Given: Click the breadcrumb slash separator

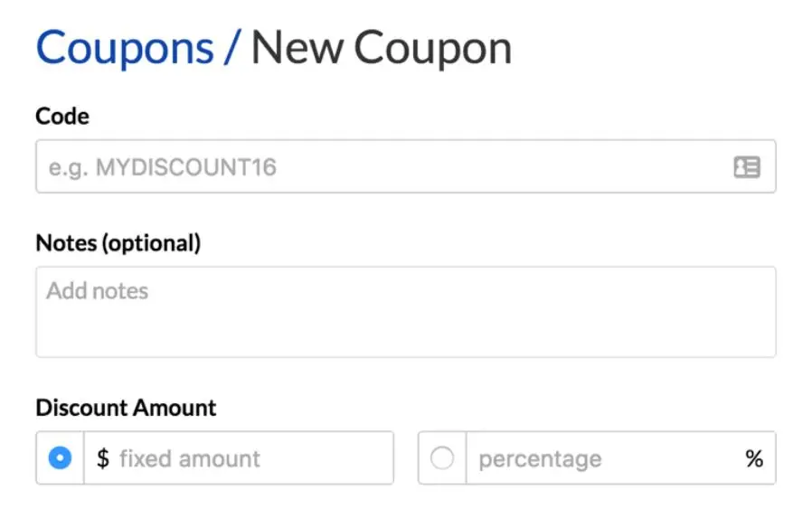Looking at the screenshot, I should (x=231, y=48).
